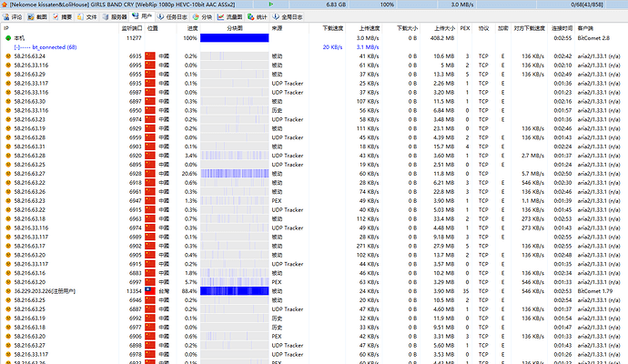The image size is (628, 364).
Task: Click the BitComet 1.79 client cell
Action: (x=594, y=291)
